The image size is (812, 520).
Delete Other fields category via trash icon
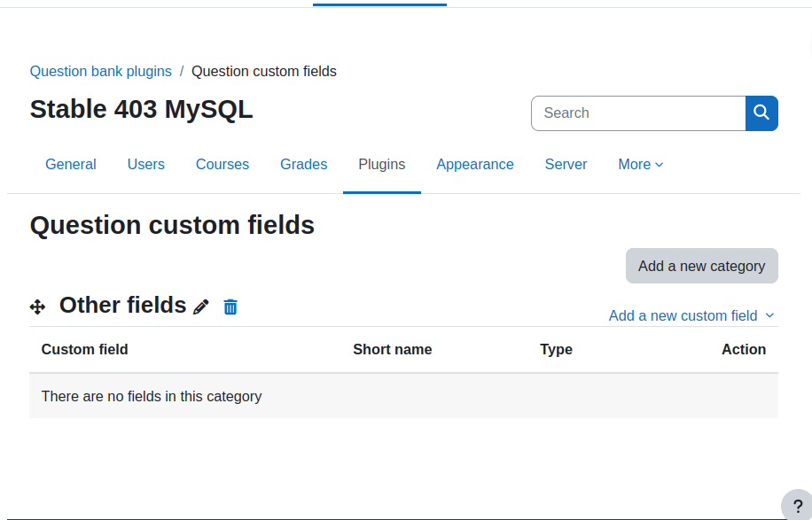point(230,307)
